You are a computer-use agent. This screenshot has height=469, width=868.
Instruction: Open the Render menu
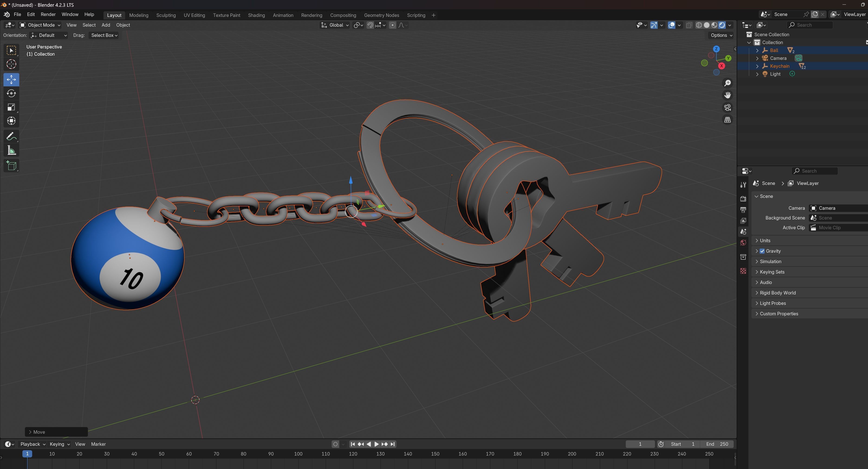tap(48, 14)
